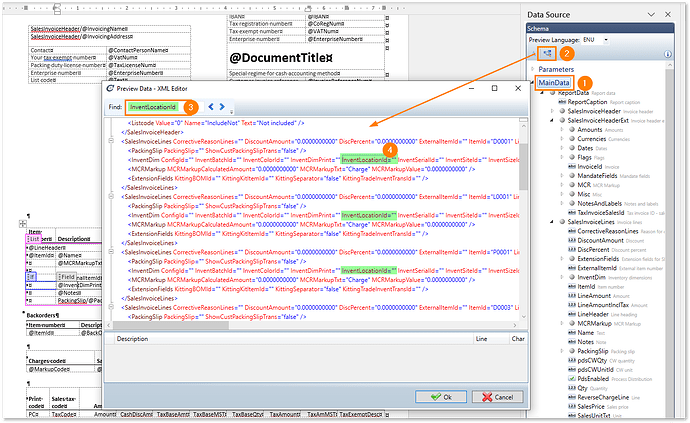The image size is (690, 423).
Task: Click the information icon in Schema toolbar
Action: click(668, 54)
